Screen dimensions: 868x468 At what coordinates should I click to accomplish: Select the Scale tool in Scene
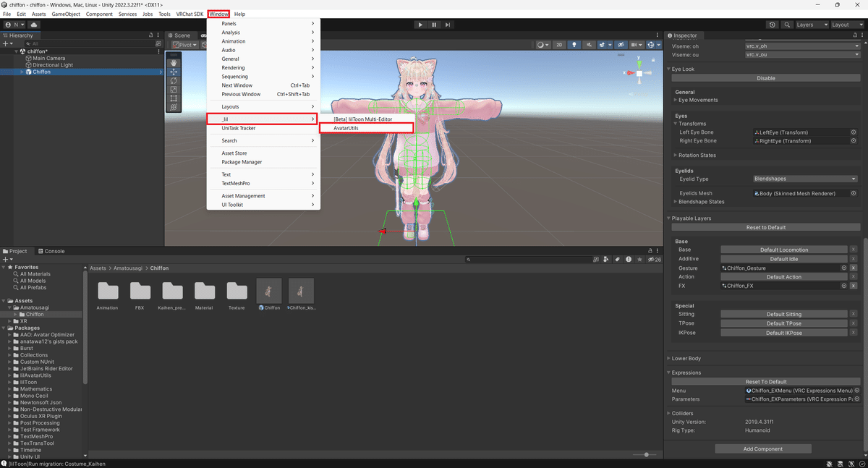[174, 89]
